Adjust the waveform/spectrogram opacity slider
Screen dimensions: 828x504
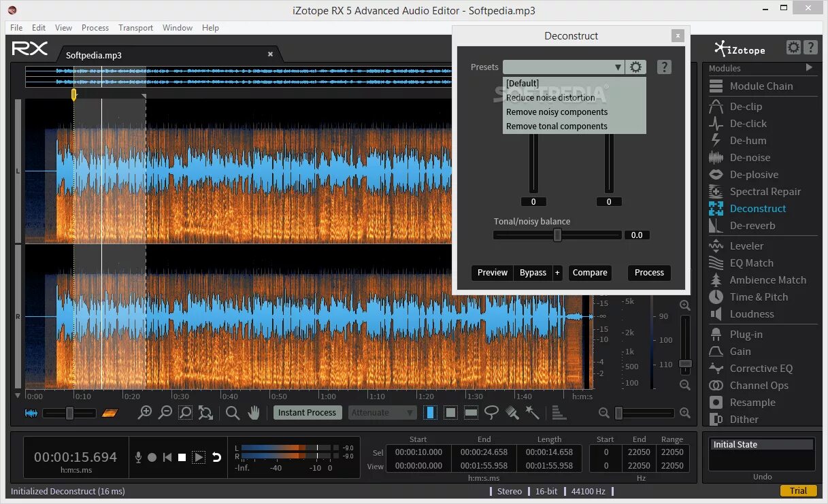coord(69,413)
